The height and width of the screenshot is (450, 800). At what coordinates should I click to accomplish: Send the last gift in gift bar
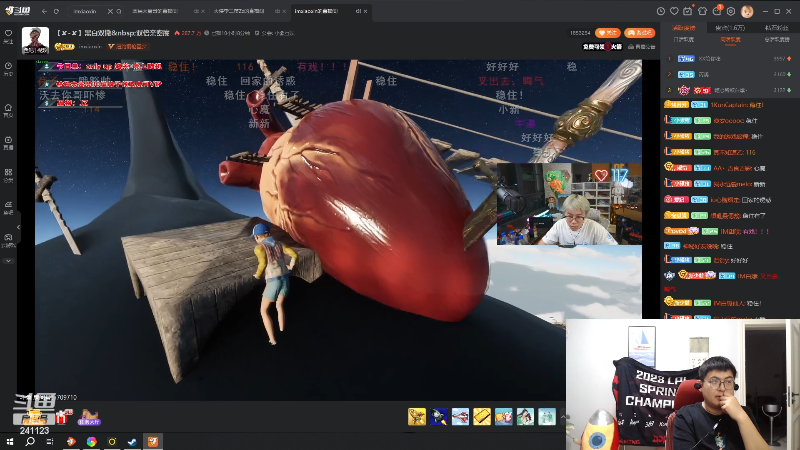(x=547, y=416)
